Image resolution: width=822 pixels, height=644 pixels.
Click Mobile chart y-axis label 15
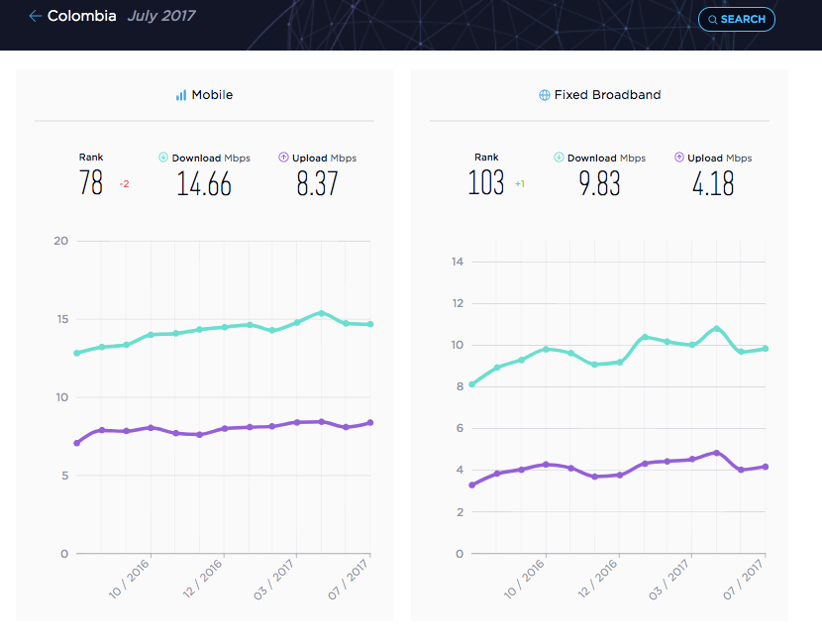click(62, 319)
